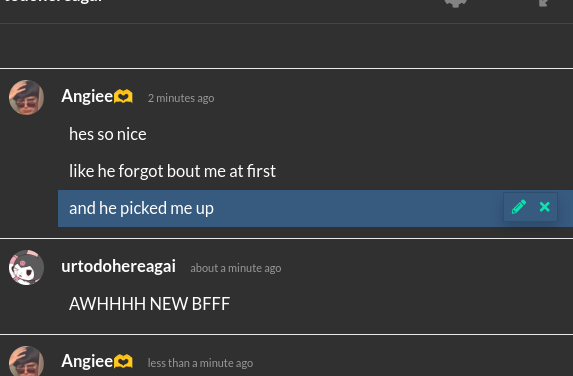The width and height of the screenshot is (573, 376).
Task: Open Angiee's profile from the first username
Action: [x=87, y=96]
